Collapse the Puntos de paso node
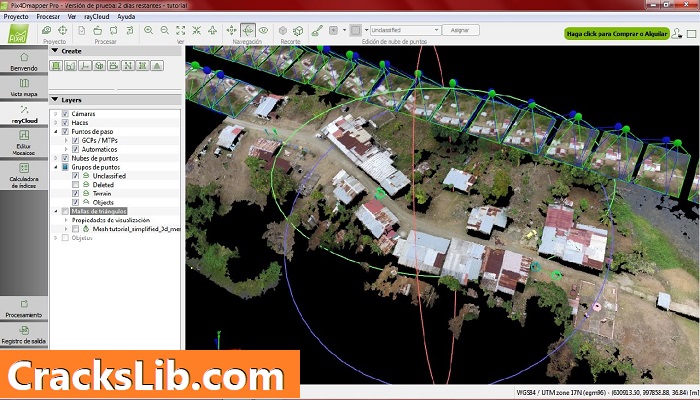Screen dimensions: 700x400 pyautogui.click(x=56, y=132)
